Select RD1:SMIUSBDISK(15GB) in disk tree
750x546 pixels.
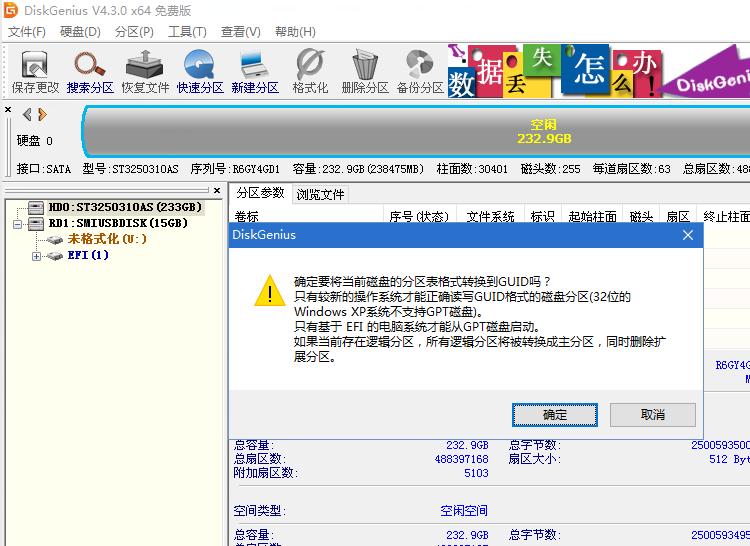[118, 223]
